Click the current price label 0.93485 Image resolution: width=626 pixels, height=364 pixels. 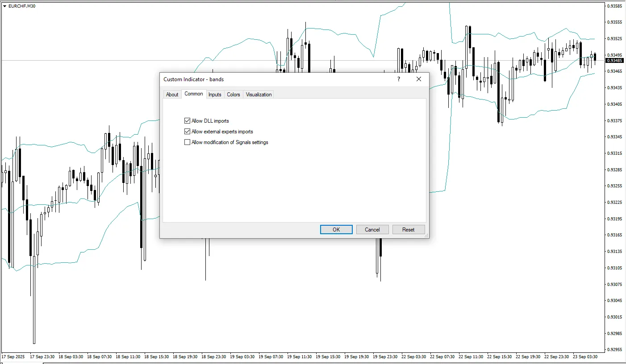(x=615, y=60)
